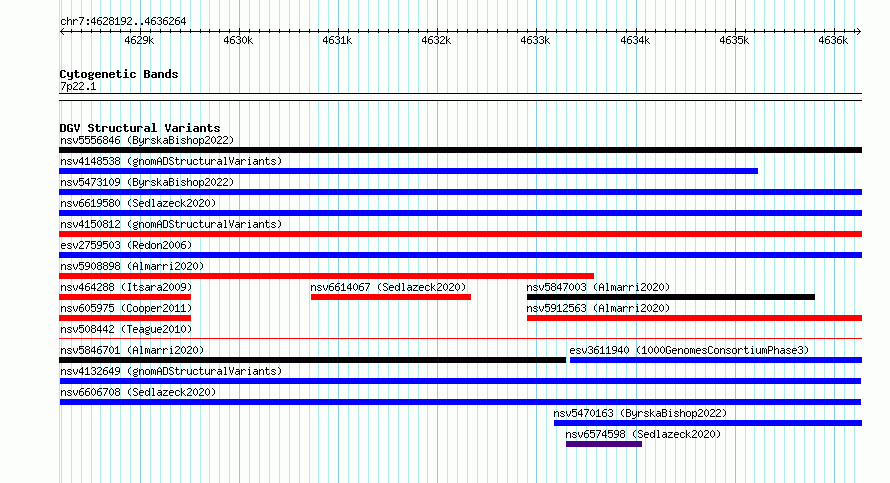Open esv2759503 (Redon2006) label

click(126, 245)
